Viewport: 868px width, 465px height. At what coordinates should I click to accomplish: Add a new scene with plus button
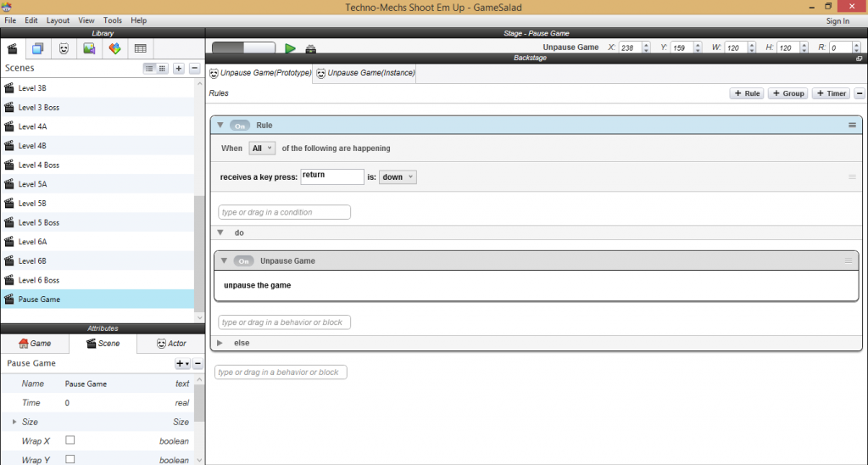coord(179,68)
